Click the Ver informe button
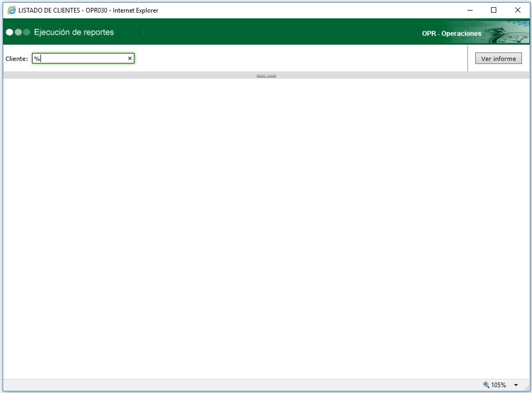532x393 pixels. [498, 58]
